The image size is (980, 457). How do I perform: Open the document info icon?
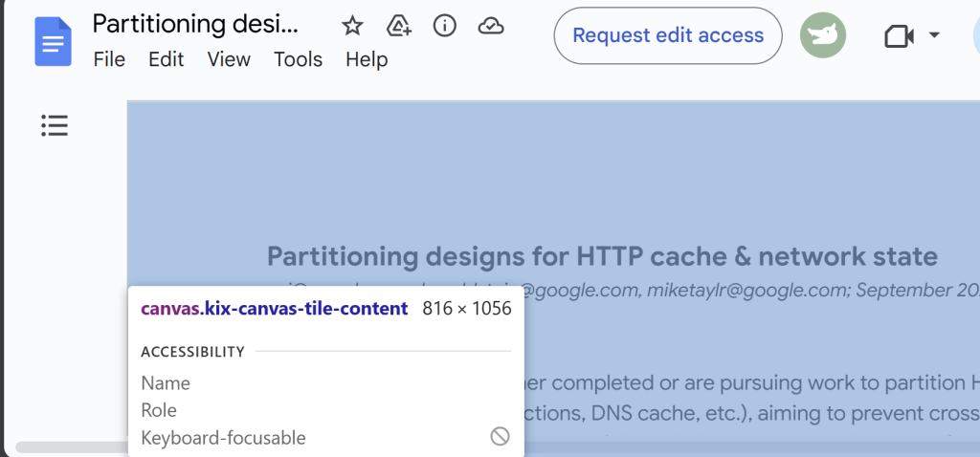pos(444,26)
